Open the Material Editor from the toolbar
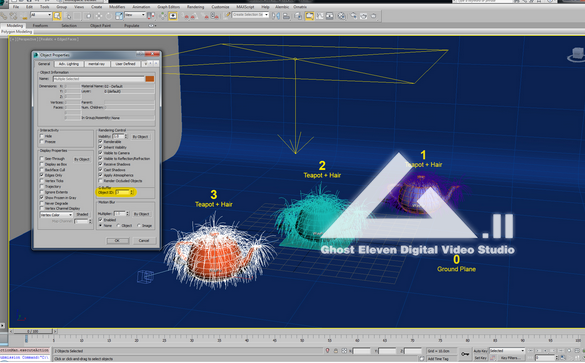Viewport: 585px width, 363px height. [341, 16]
